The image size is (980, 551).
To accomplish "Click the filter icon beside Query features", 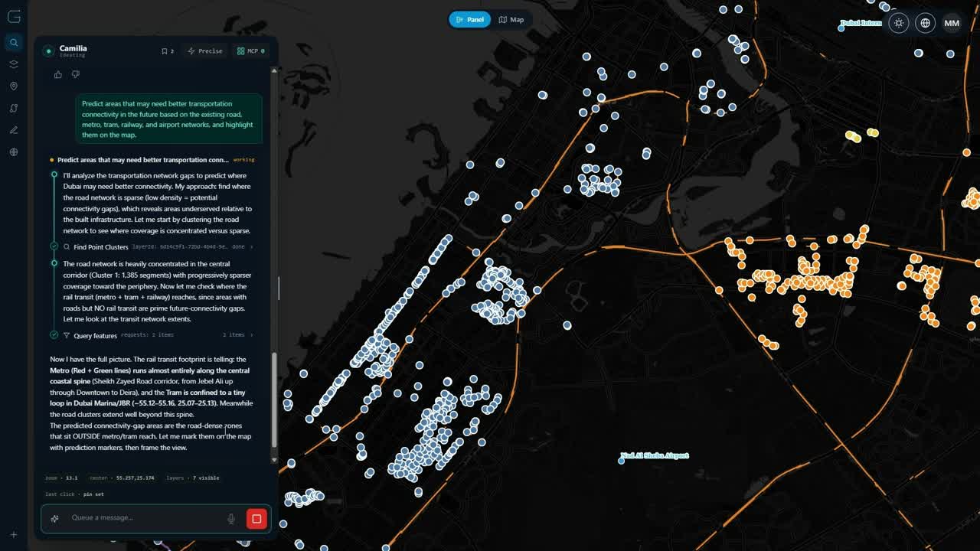I will (x=67, y=335).
